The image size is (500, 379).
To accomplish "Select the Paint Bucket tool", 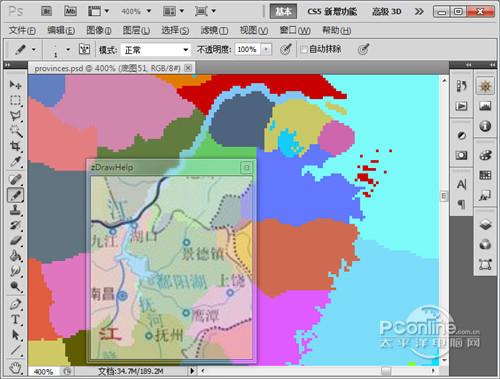I will click(15, 256).
